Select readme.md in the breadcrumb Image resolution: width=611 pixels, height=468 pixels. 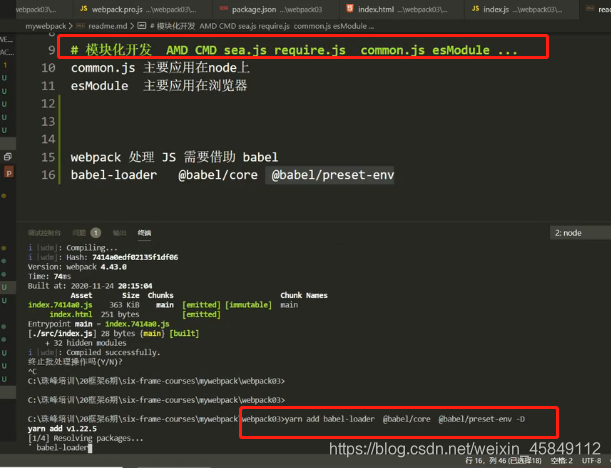point(108,26)
